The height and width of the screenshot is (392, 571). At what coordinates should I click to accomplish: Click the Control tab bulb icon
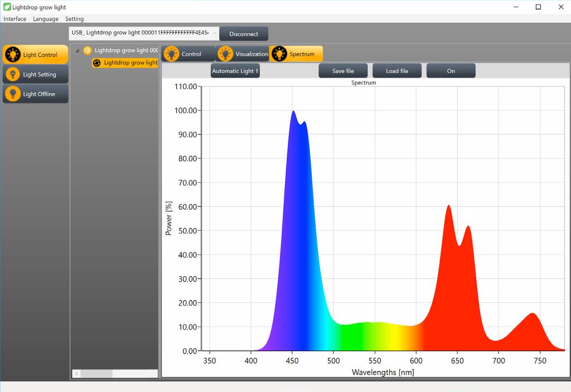171,54
